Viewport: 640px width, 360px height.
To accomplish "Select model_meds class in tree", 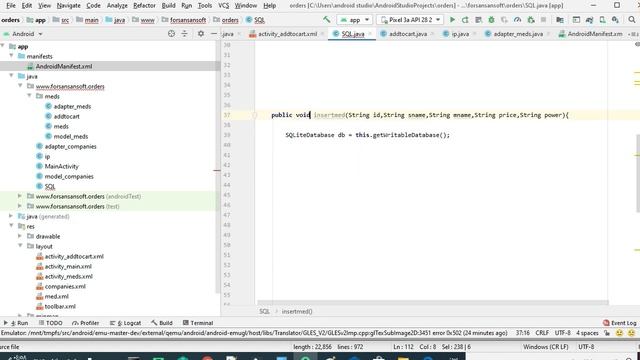I will pos(71,136).
